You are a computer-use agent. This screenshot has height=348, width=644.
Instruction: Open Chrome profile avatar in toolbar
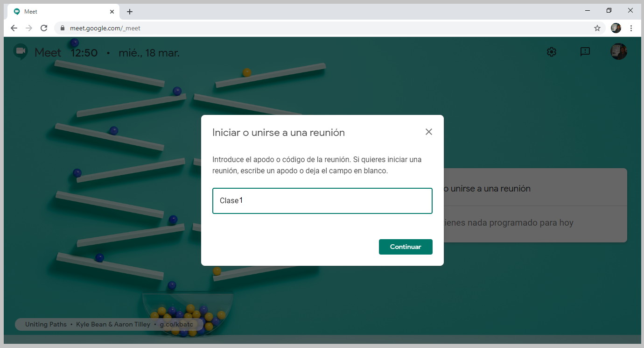616,28
